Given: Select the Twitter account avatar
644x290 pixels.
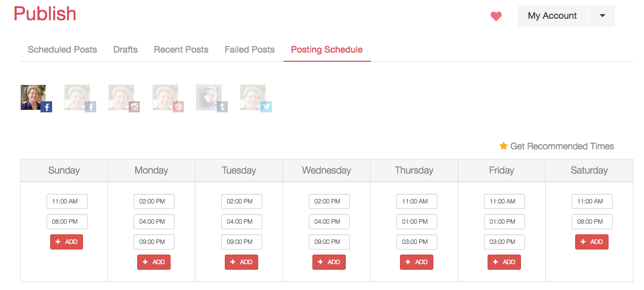Looking at the screenshot, I should pos(256,98).
